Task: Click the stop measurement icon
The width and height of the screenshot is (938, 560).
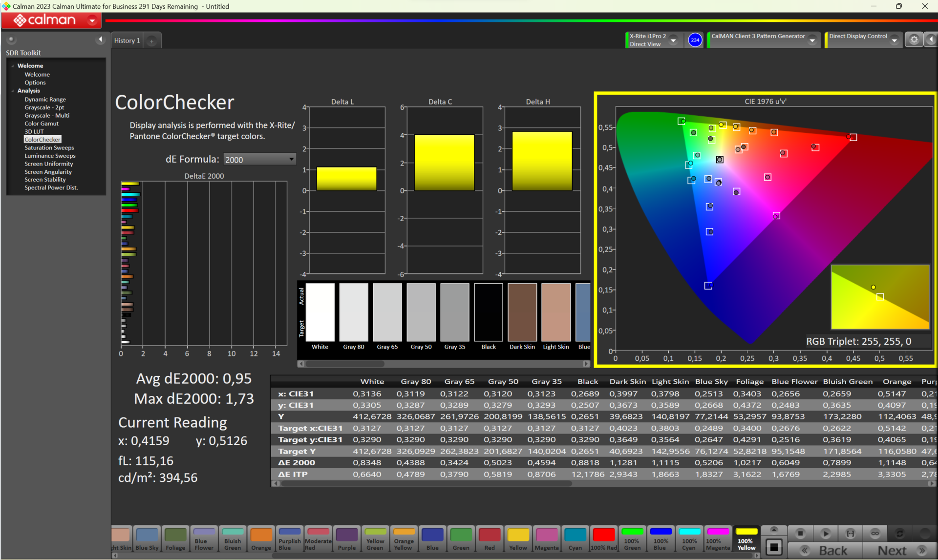Action: pos(800,533)
